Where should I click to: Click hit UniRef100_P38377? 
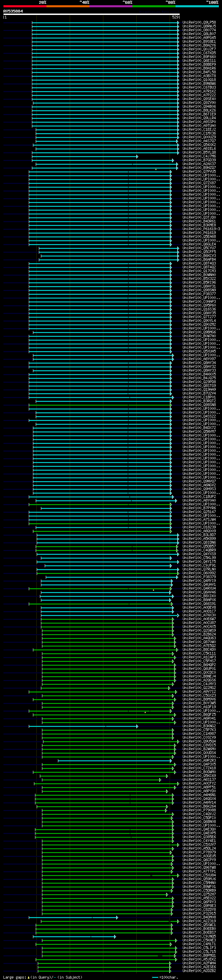(199, 294)
